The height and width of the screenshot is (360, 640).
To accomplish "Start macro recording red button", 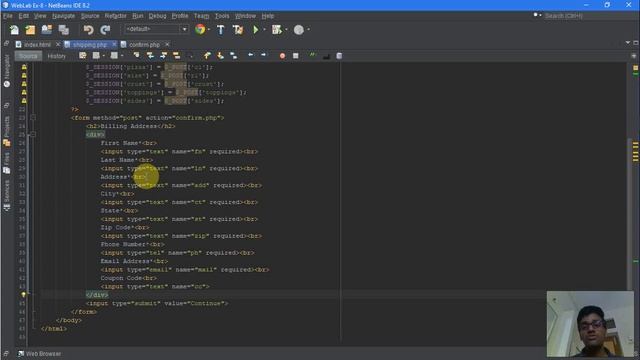I will 282,56.
